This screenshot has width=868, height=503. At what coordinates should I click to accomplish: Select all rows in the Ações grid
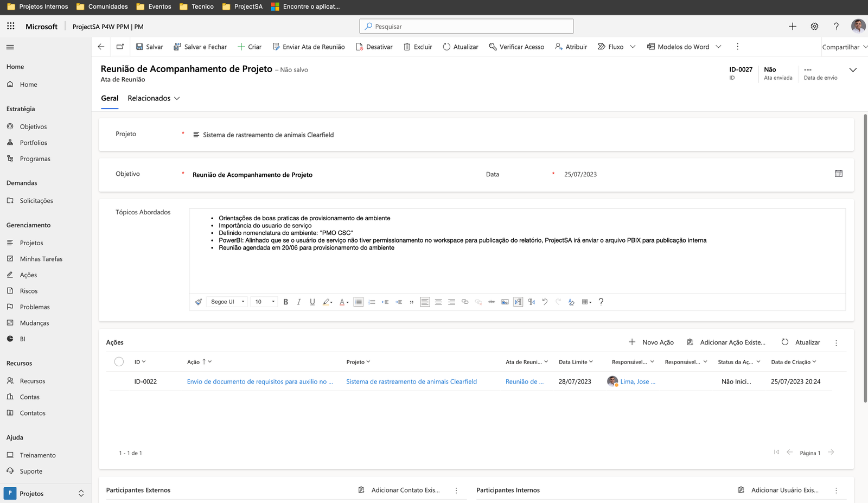[x=119, y=362]
